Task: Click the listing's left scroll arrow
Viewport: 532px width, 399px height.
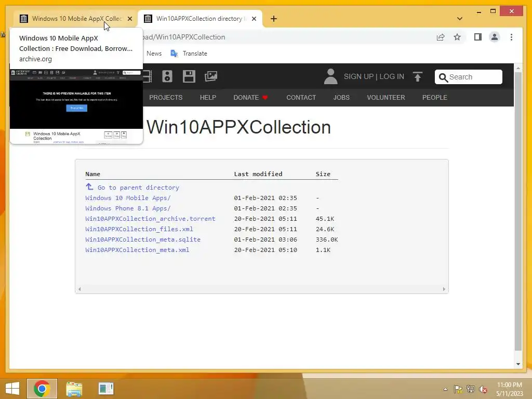Action: click(79, 289)
